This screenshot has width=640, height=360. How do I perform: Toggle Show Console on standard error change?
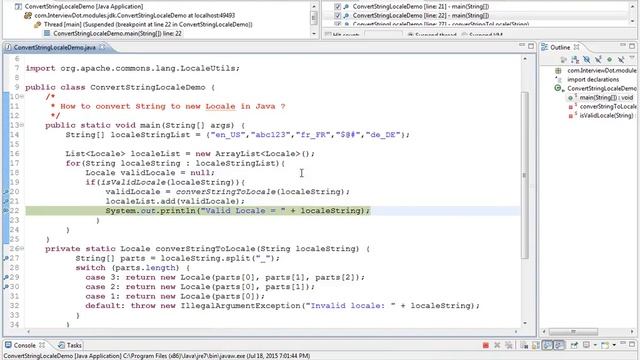559,345
